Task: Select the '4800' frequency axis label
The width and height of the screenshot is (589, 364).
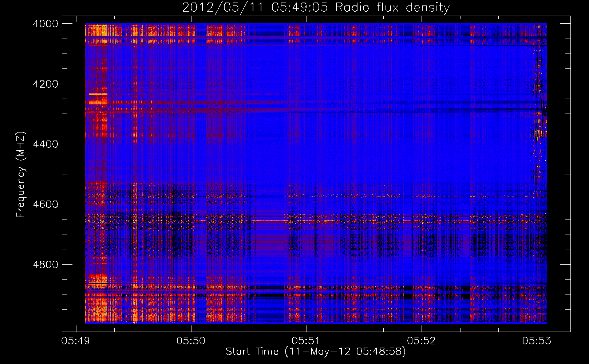Action: (x=46, y=265)
